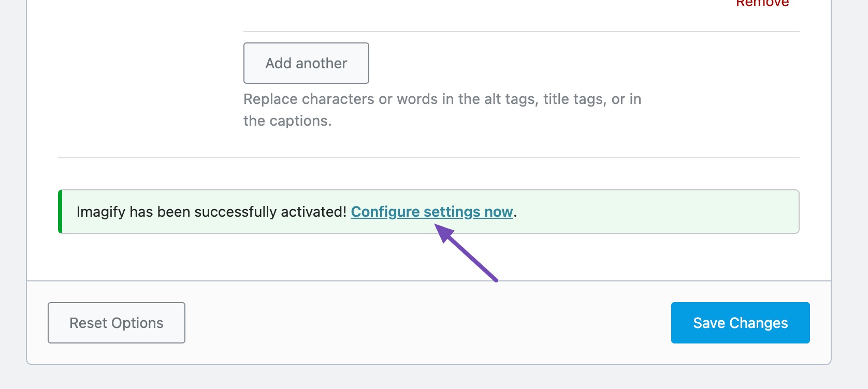868x389 pixels.
Task: Click the blue Save Changes button
Action: click(x=740, y=322)
